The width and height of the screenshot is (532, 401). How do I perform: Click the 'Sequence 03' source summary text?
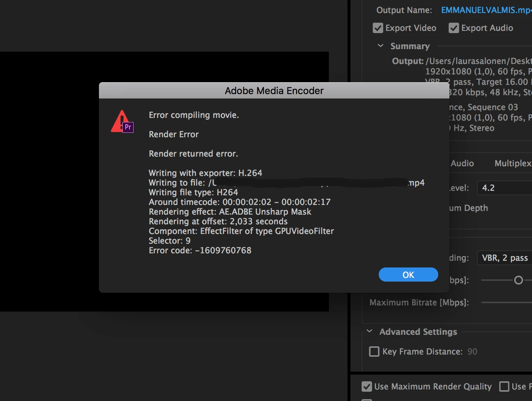[x=493, y=107]
